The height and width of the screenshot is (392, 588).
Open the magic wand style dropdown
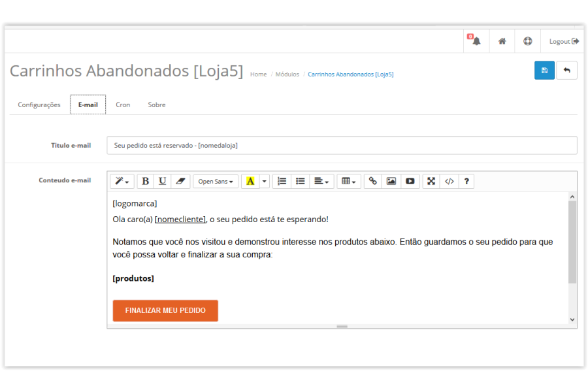(122, 181)
